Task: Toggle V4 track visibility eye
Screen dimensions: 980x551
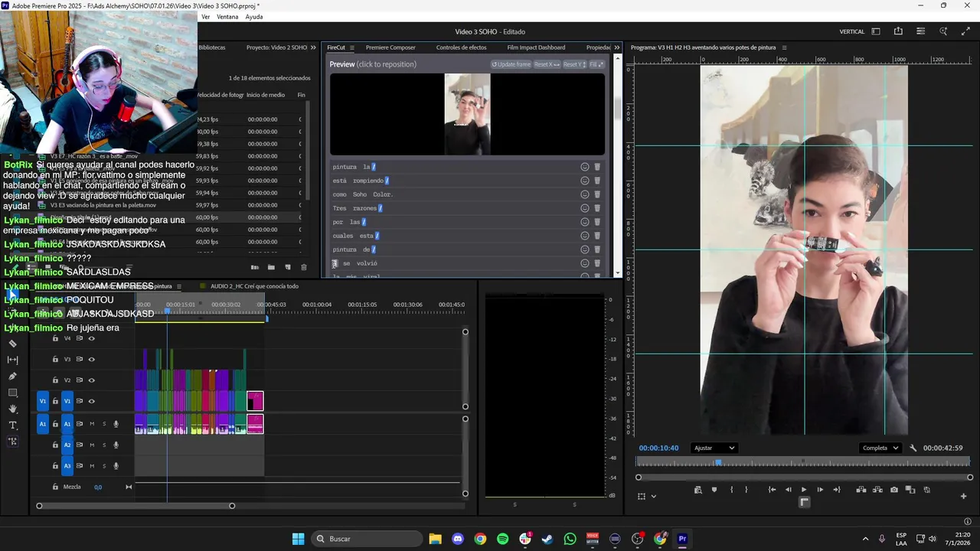Action: click(x=91, y=338)
